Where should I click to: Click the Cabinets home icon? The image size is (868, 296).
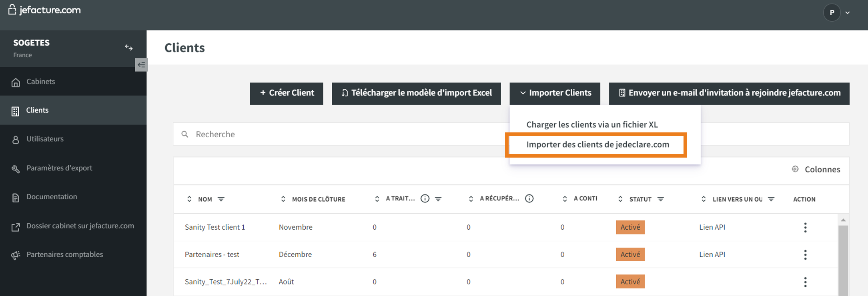click(x=16, y=82)
